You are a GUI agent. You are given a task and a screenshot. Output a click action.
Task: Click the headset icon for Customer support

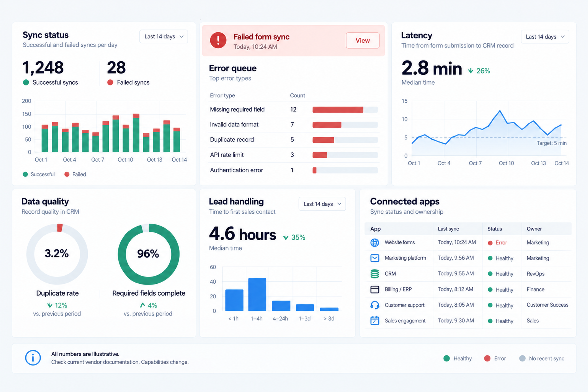click(x=375, y=305)
